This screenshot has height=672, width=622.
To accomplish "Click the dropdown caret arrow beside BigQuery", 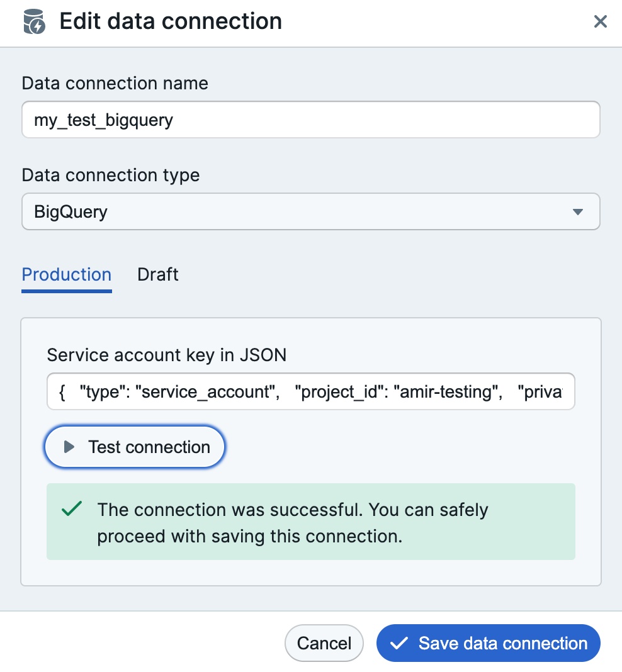I will 577,211.
